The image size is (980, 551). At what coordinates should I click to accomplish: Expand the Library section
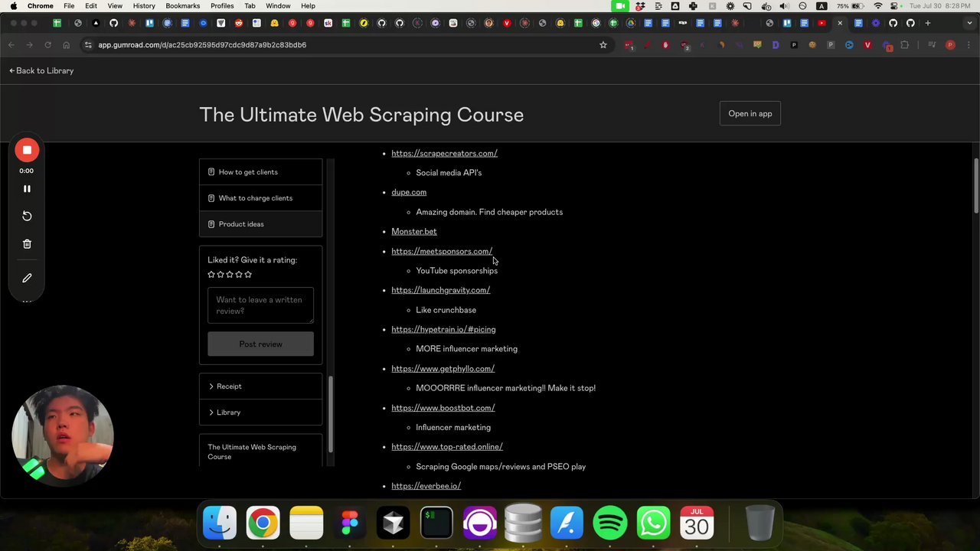[260, 412]
